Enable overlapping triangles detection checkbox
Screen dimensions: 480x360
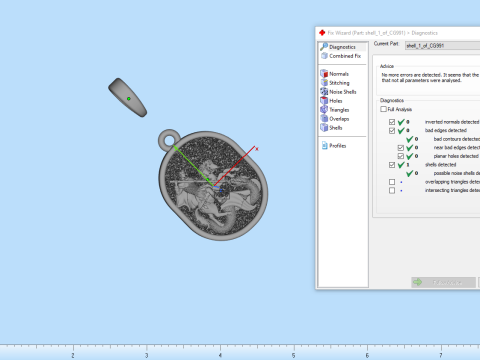pos(392,182)
